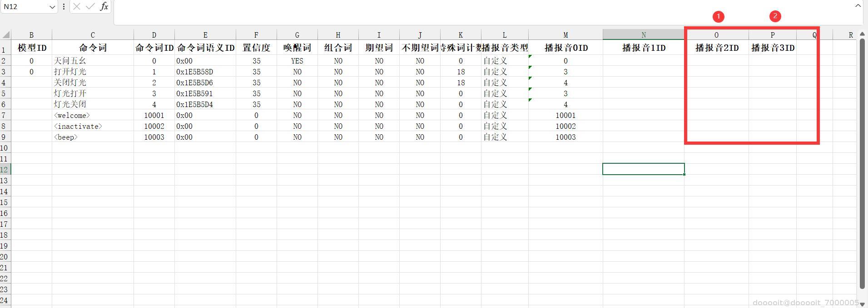This screenshot has height=308, width=868.
Task: Select cell 关闭灯光
Action: click(x=93, y=83)
